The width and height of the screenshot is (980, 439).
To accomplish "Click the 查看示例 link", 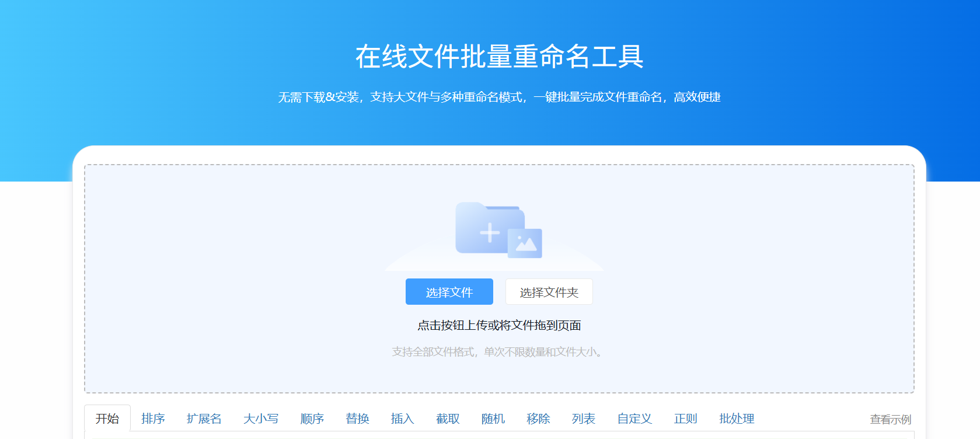I will (x=891, y=419).
